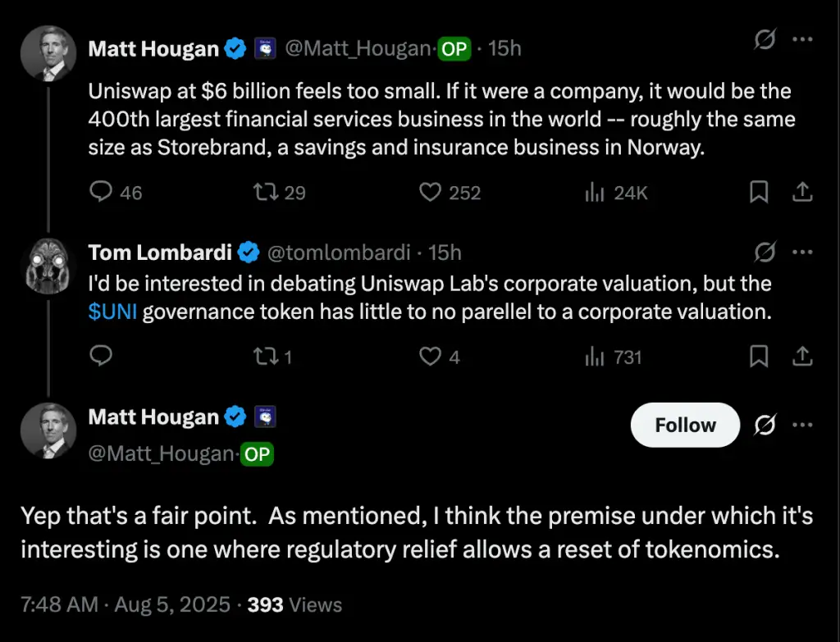The width and height of the screenshot is (840, 642).
Task: Open Tom Lombardi's profile avatar
Action: point(48,266)
